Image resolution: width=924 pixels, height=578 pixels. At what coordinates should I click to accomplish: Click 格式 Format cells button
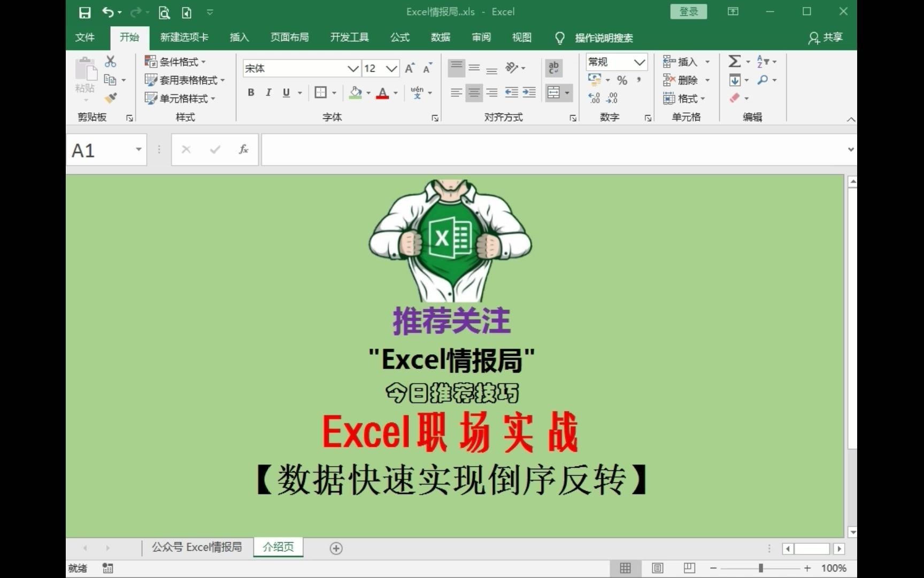[x=684, y=98]
